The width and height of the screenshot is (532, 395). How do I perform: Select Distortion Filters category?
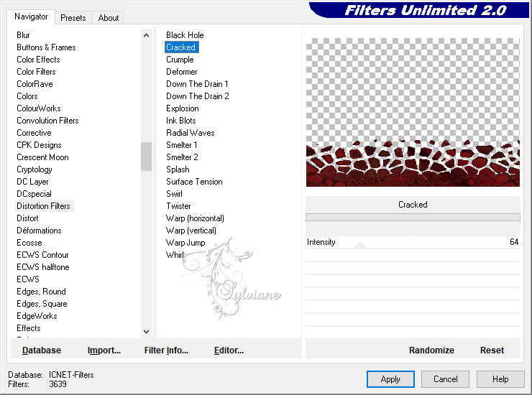pos(43,206)
